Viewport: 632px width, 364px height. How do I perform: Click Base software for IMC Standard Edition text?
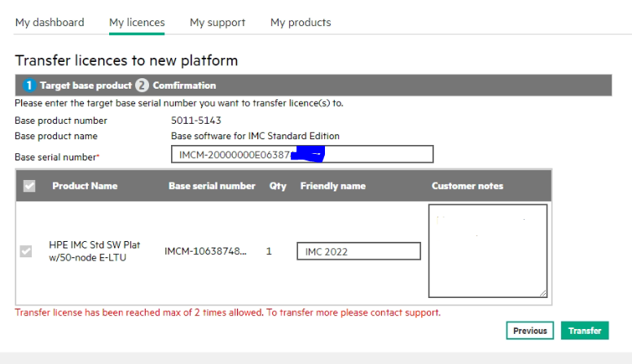(255, 136)
